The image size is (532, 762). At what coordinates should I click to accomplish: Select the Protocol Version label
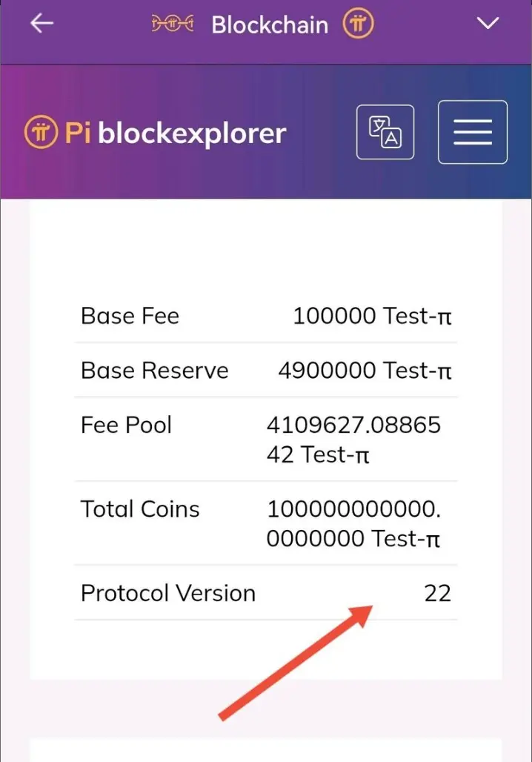coord(168,593)
